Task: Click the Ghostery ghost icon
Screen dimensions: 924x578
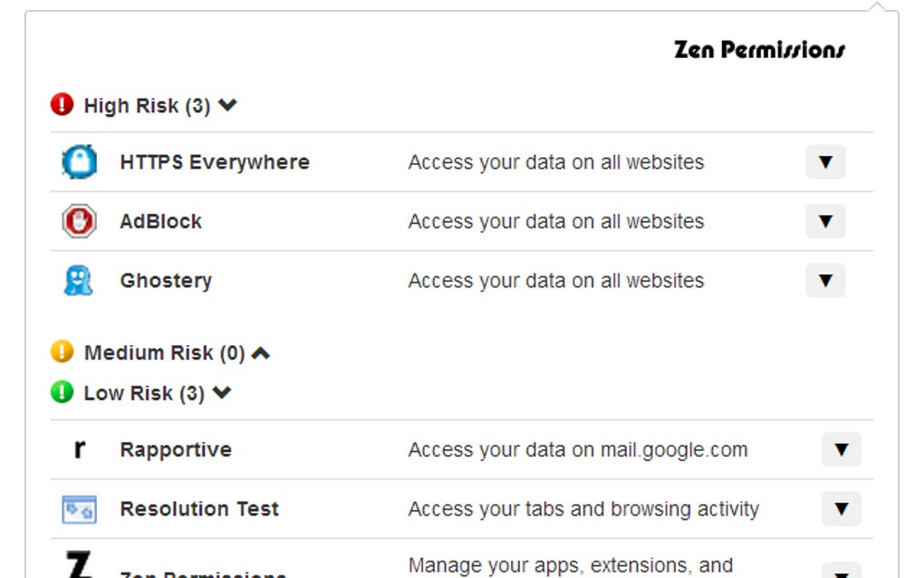Action: point(78,281)
